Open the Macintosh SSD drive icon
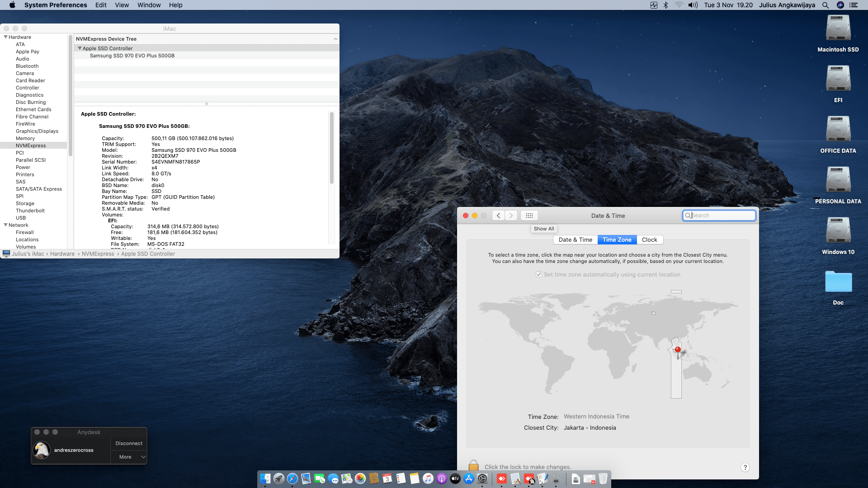The height and width of the screenshot is (488, 868). tap(838, 29)
